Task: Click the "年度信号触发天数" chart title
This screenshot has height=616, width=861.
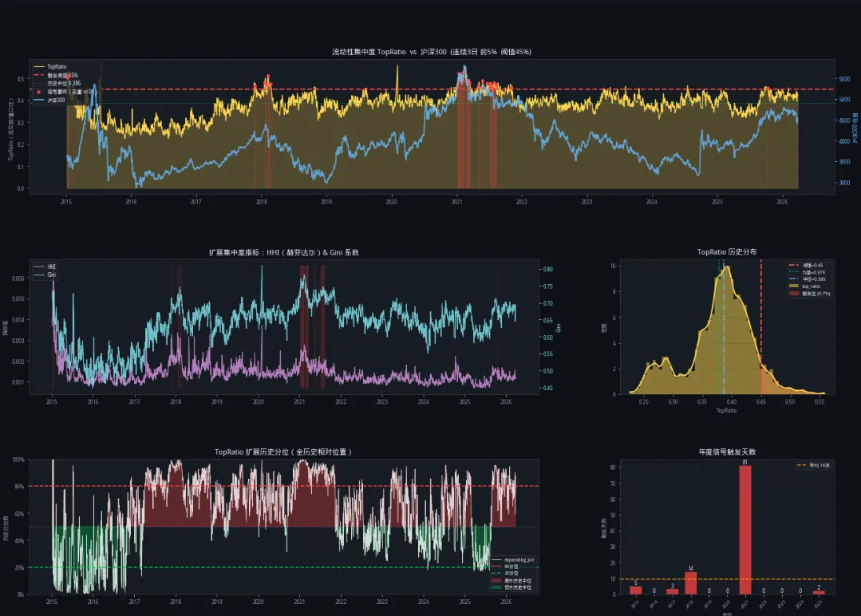Action: pyautogui.click(x=727, y=452)
